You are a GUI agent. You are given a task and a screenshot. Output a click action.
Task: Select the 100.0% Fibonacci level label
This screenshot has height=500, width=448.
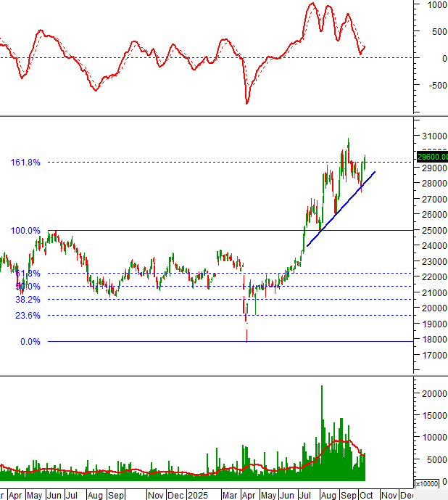click(25, 231)
